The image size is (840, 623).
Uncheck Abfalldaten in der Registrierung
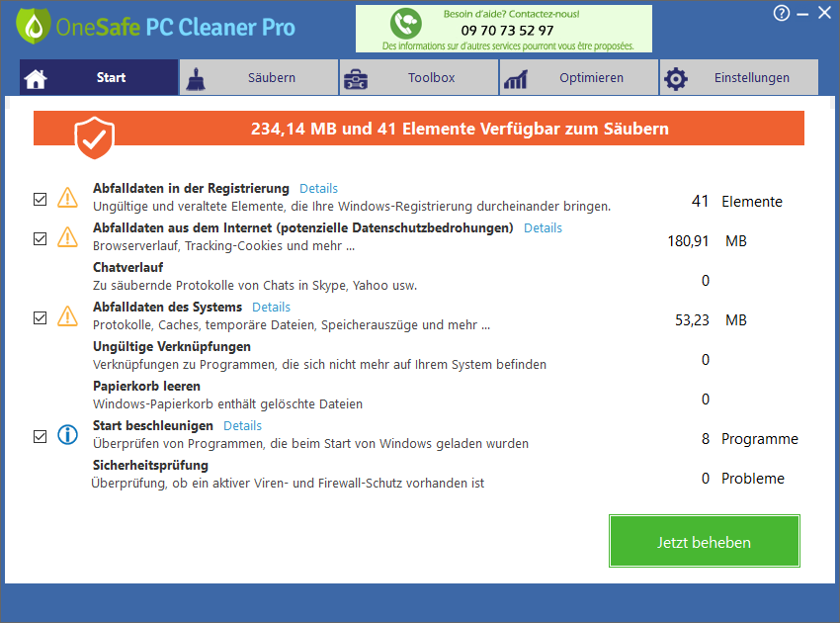pyautogui.click(x=40, y=199)
